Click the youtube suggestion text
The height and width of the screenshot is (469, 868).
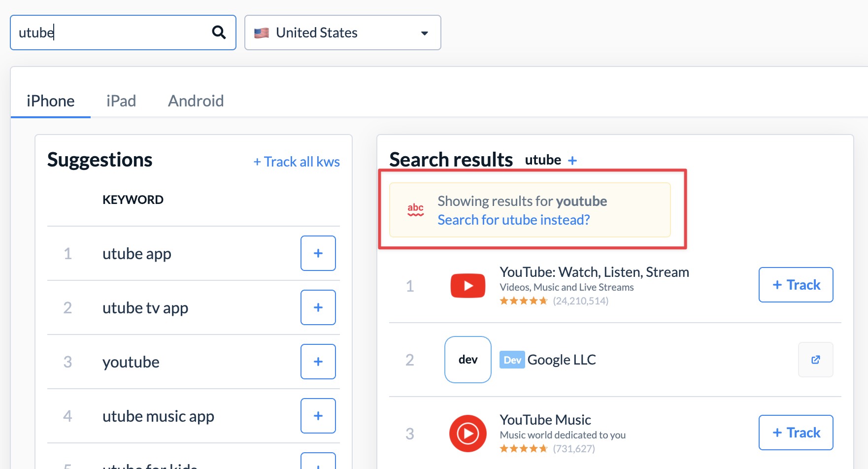click(131, 362)
